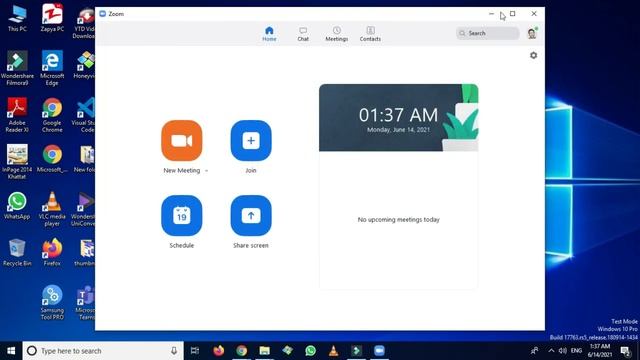640x360 pixels.
Task: Open the notification center icon
Action: pyautogui.click(x=625, y=351)
